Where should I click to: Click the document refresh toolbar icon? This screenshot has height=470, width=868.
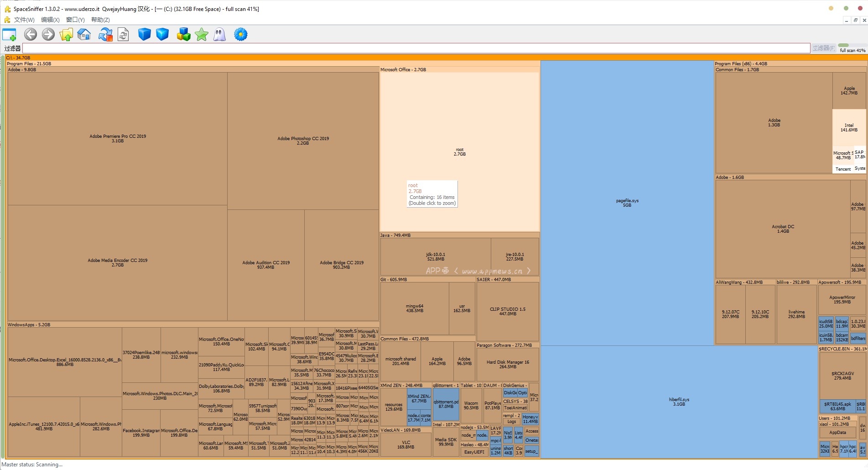pyautogui.click(x=123, y=34)
